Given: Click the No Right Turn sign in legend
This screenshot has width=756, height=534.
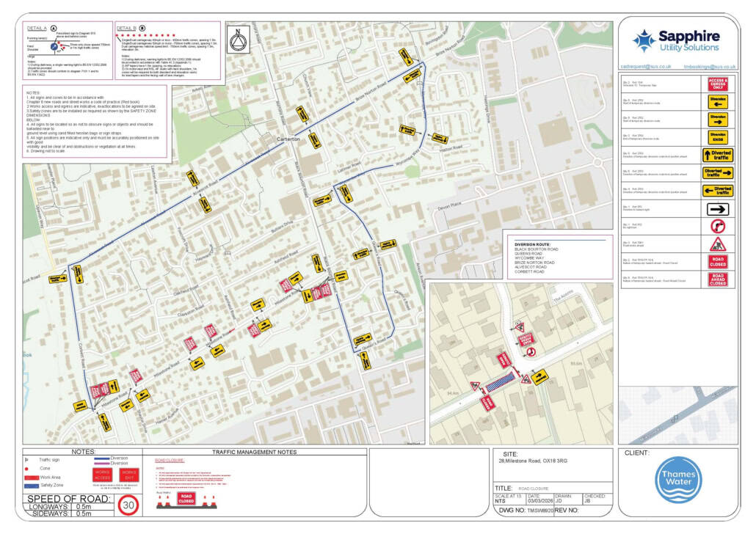Looking at the screenshot, I should tap(717, 227).
